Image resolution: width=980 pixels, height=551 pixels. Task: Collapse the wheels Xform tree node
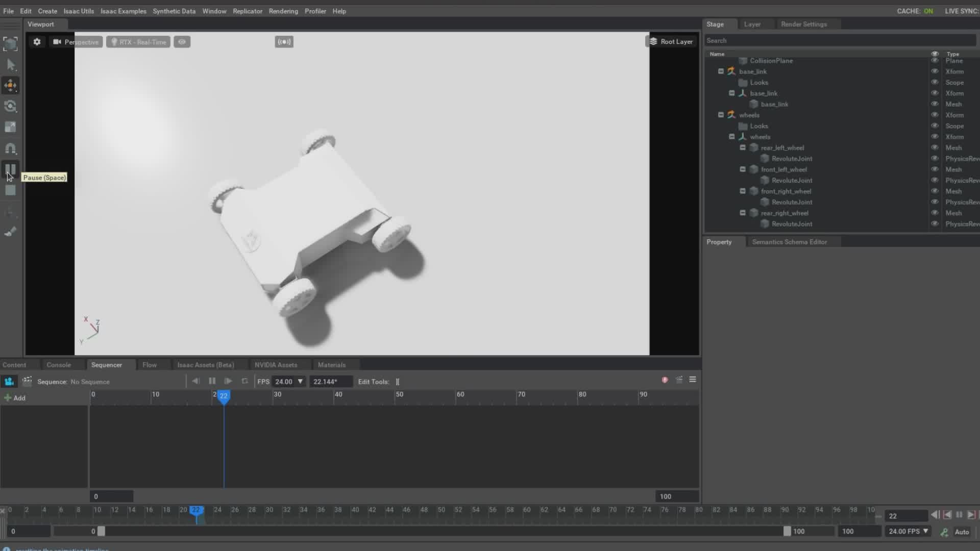pyautogui.click(x=721, y=115)
